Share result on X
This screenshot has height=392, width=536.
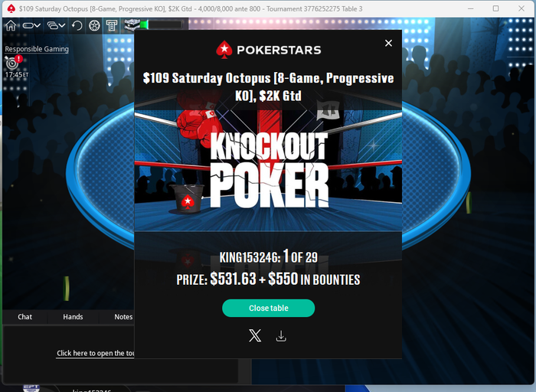[255, 336]
